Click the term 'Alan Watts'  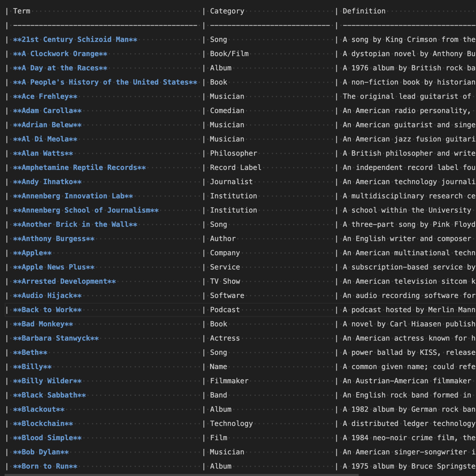[43, 153]
